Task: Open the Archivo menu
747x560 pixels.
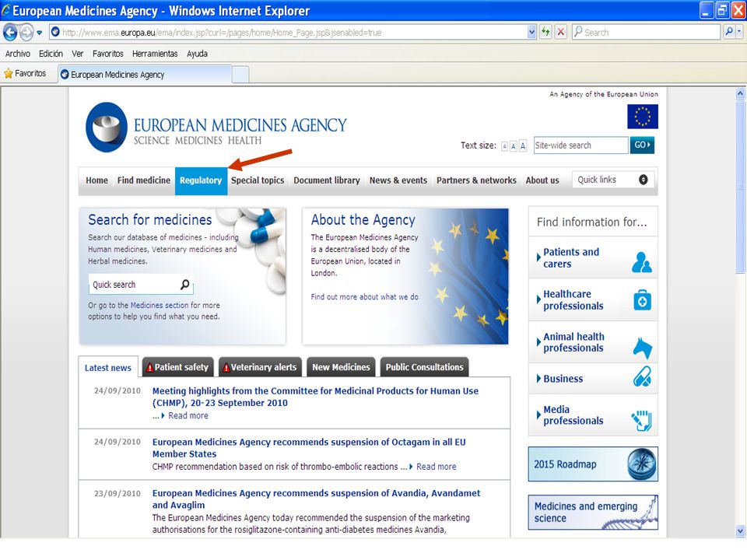Action: [x=18, y=54]
